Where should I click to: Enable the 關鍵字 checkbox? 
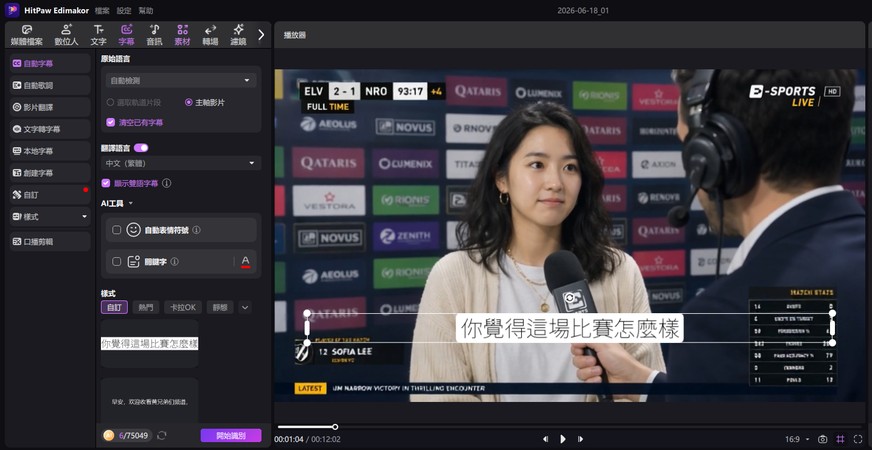pyautogui.click(x=116, y=261)
